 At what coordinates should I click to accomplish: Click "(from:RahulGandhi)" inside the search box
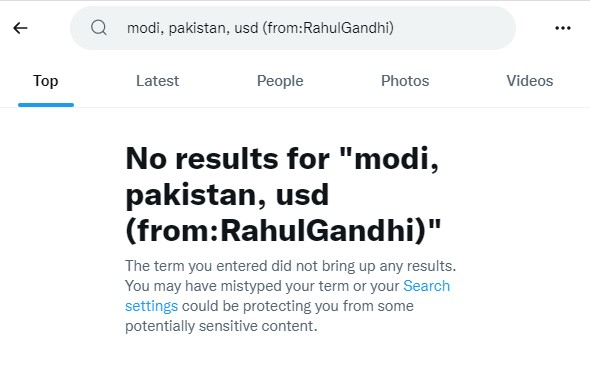coord(328,28)
